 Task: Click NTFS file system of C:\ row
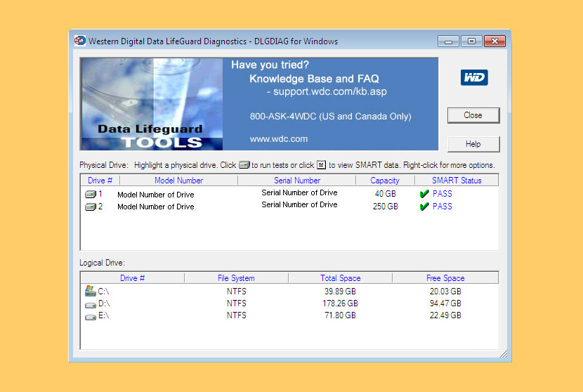point(237,292)
